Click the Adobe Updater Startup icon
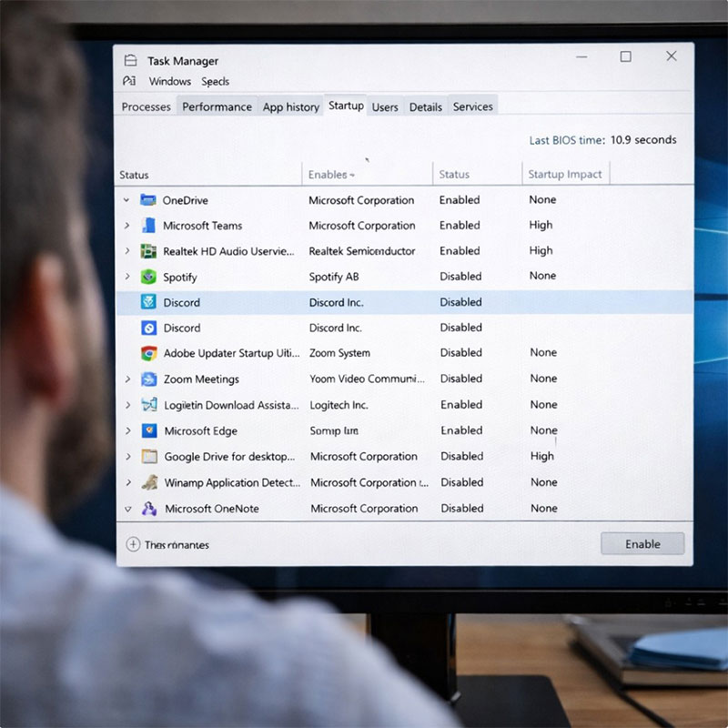The height and width of the screenshot is (728, 728). pos(149,353)
